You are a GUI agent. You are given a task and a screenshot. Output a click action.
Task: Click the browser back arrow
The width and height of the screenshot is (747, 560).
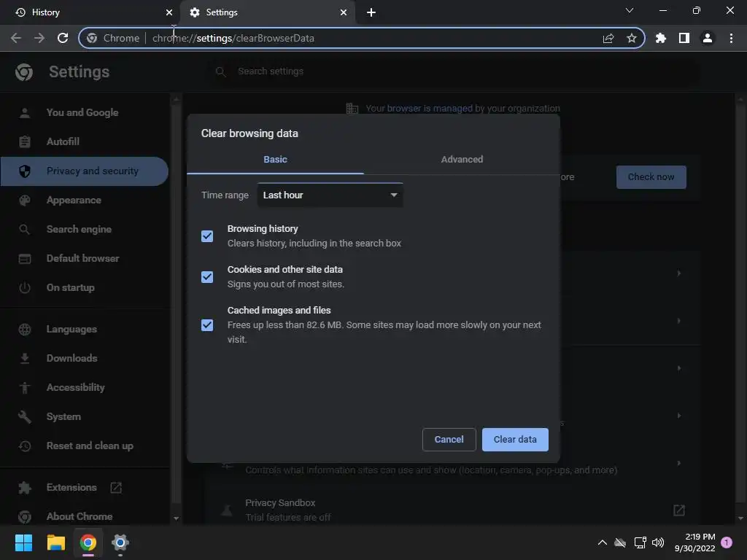click(x=16, y=38)
